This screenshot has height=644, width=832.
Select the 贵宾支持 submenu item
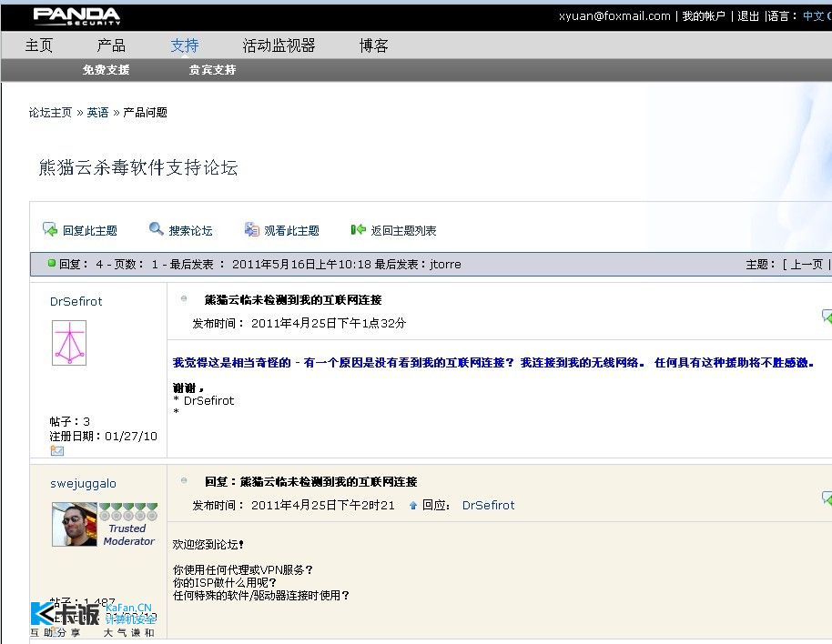coord(212,70)
